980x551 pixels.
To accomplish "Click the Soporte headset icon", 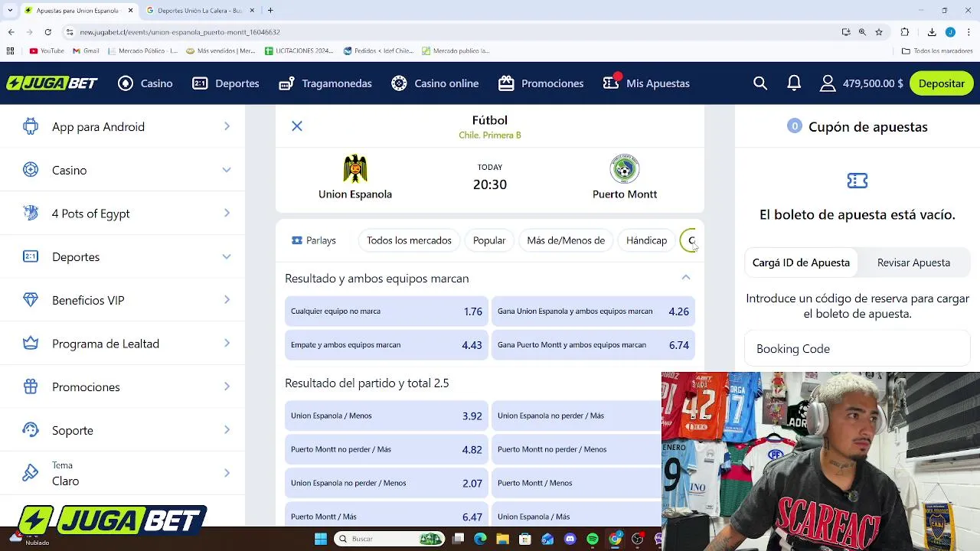I will [x=31, y=430].
